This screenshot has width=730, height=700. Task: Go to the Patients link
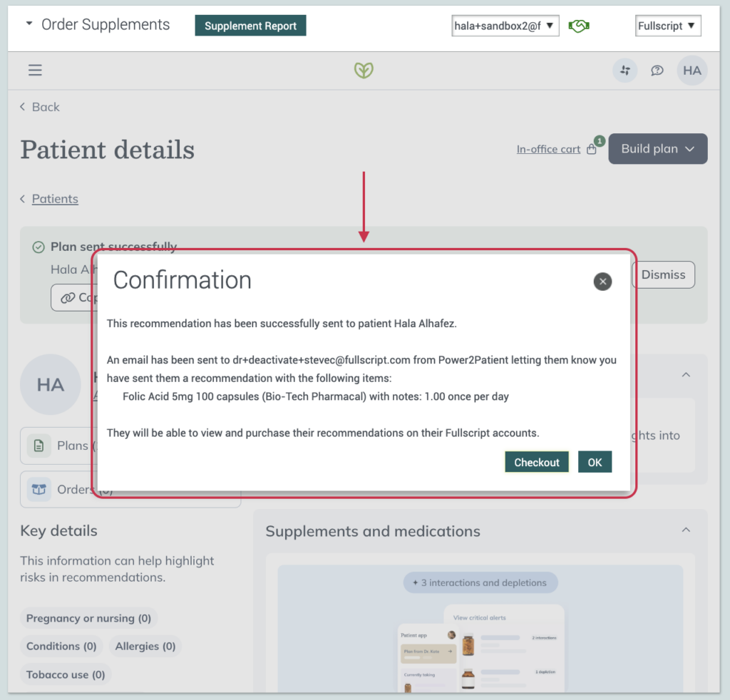[x=55, y=199]
